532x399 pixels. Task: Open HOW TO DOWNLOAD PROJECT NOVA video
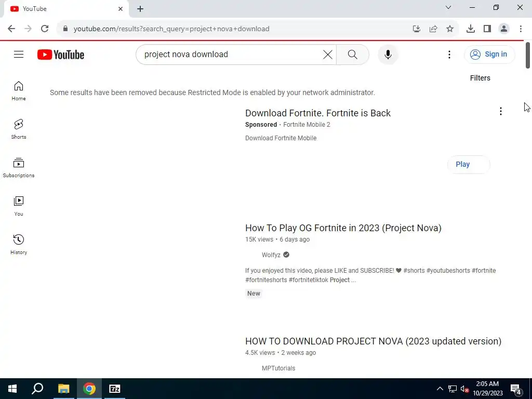click(373, 341)
